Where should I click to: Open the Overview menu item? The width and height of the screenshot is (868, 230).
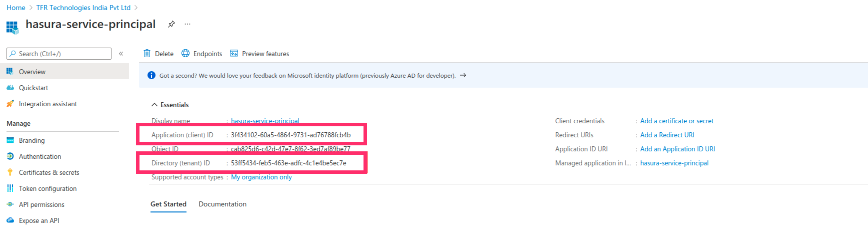(x=64, y=72)
